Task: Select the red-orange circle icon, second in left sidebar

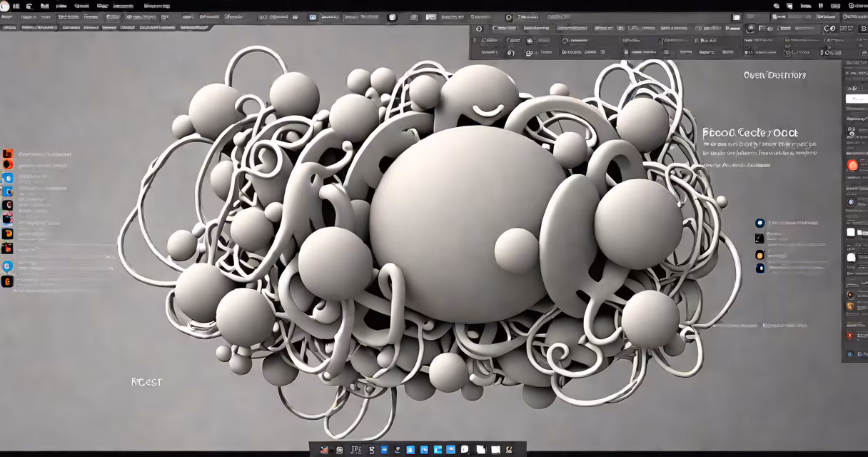Action: [x=8, y=165]
